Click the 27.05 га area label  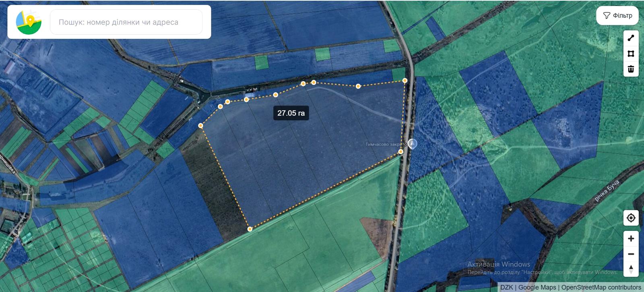click(291, 113)
